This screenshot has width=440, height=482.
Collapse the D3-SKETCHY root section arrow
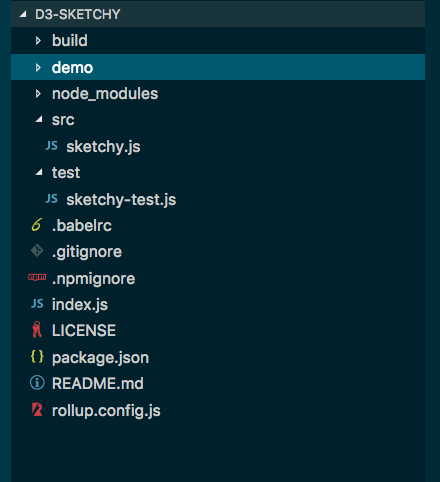tap(23, 14)
